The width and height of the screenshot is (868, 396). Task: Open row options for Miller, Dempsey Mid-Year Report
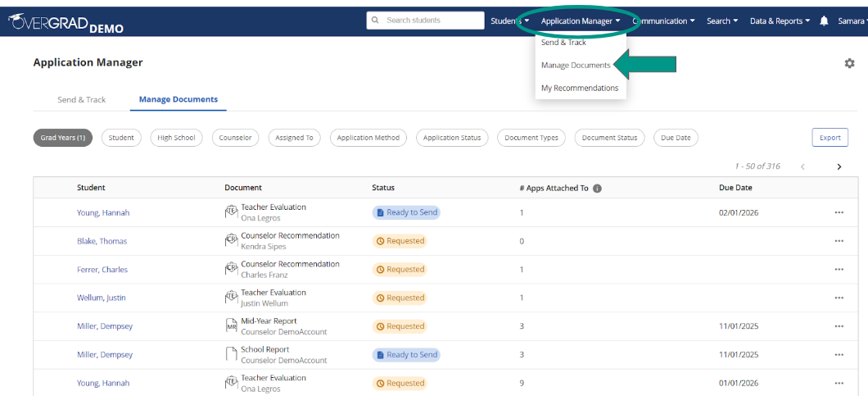coord(839,326)
